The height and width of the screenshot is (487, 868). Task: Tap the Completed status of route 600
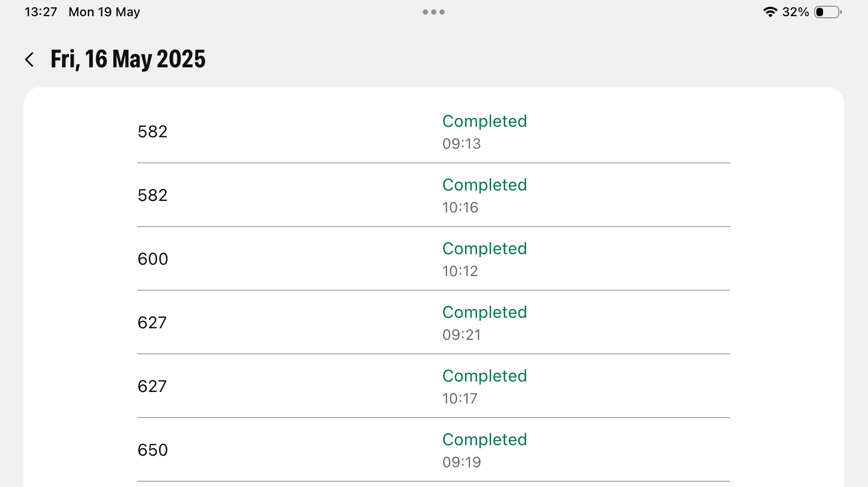click(x=484, y=248)
